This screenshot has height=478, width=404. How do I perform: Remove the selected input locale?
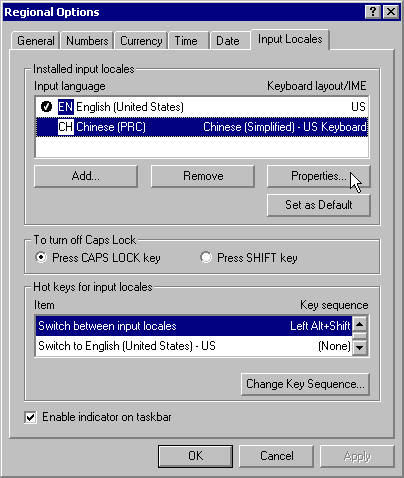(x=203, y=176)
